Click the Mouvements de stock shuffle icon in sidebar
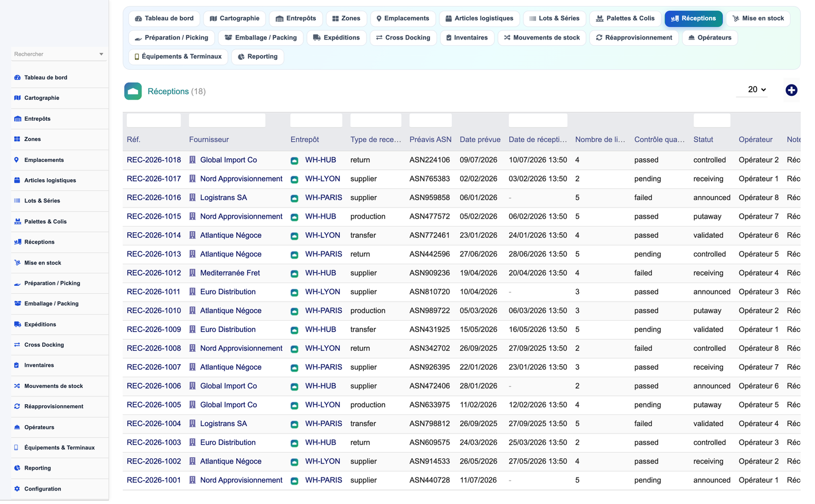 17,386
